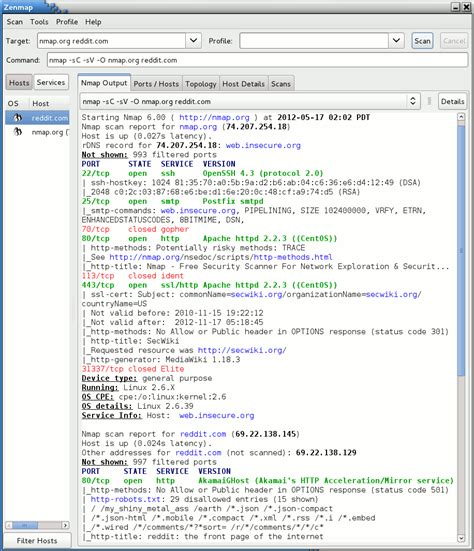This screenshot has width=474, height=551.
Task: Switch to the Ports / Hosts tab
Action: (x=156, y=84)
